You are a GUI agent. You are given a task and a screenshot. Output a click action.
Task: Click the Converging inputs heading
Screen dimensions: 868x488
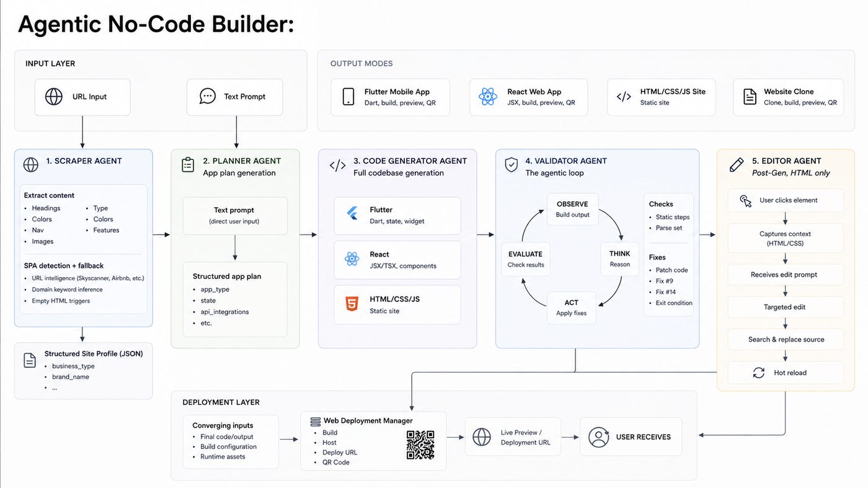tap(223, 425)
